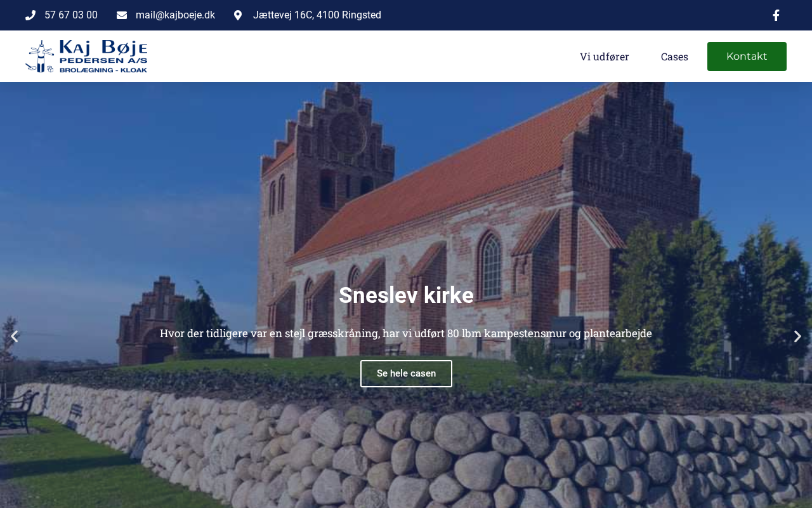
Task: Open the Cases menu item
Action: coord(674,57)
